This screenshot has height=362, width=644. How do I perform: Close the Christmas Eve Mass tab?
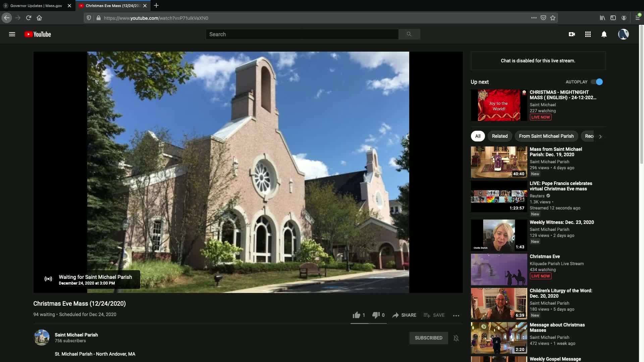coord(145,6)
